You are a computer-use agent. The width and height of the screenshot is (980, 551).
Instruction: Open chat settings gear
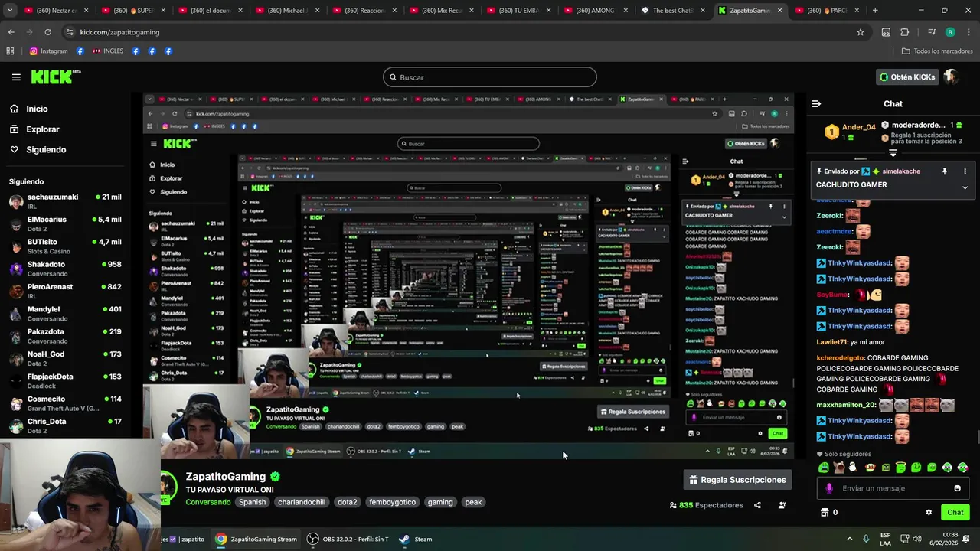click(x=929, y=513)
